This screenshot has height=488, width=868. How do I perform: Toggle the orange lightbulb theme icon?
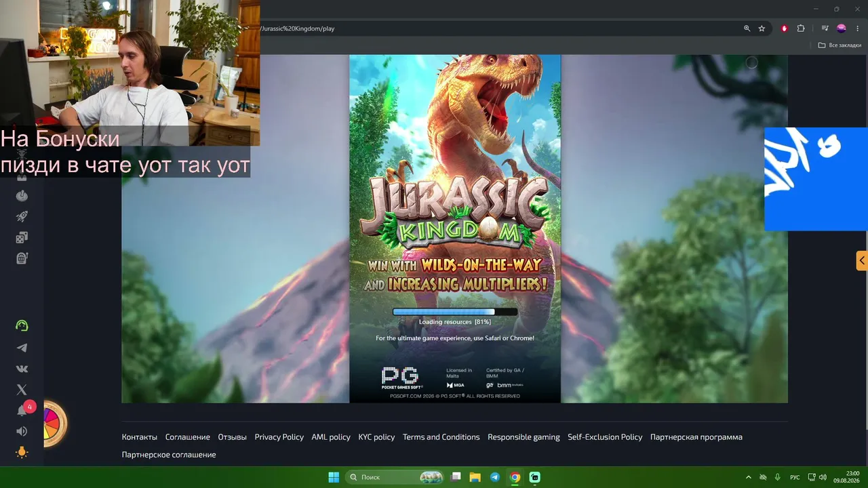click(22, 452)
